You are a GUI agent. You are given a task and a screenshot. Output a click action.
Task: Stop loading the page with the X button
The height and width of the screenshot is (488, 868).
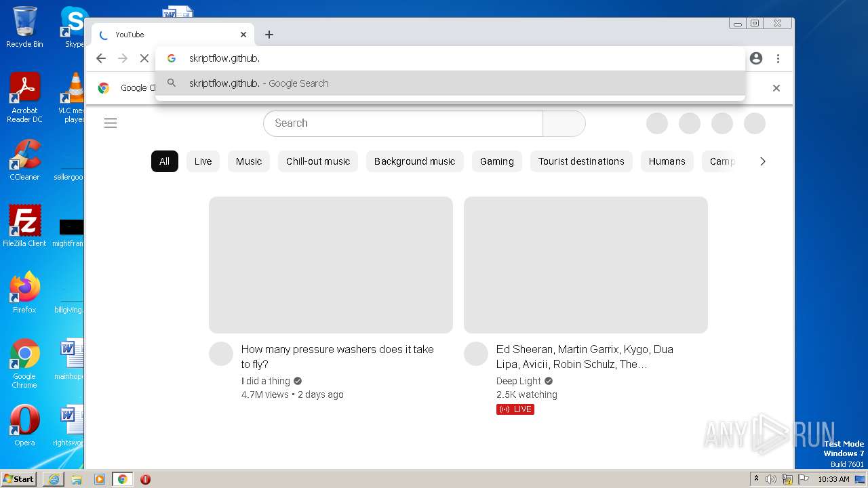pos(144,58)
